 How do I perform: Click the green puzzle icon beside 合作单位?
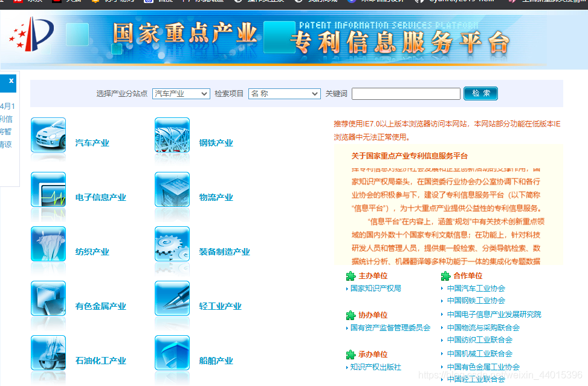click(x=445, y=276)
